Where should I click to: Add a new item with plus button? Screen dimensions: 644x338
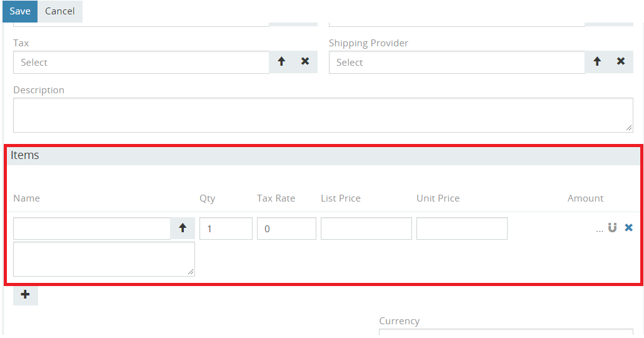26,295
